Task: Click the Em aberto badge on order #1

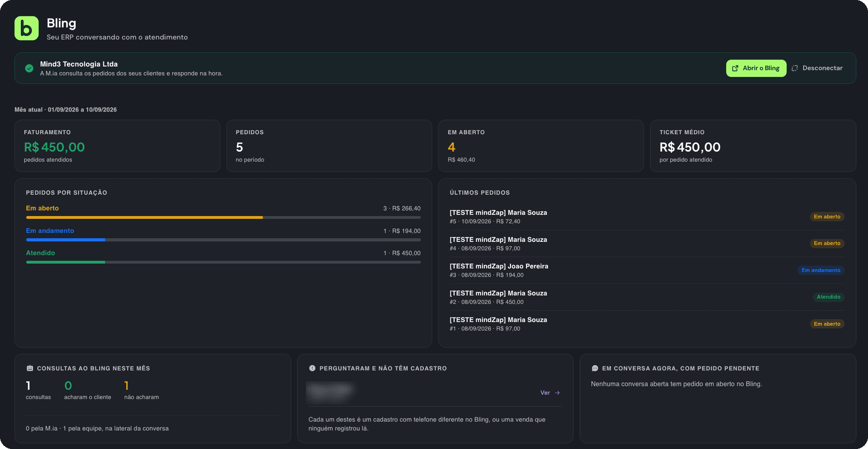Action: click(827, 324)
